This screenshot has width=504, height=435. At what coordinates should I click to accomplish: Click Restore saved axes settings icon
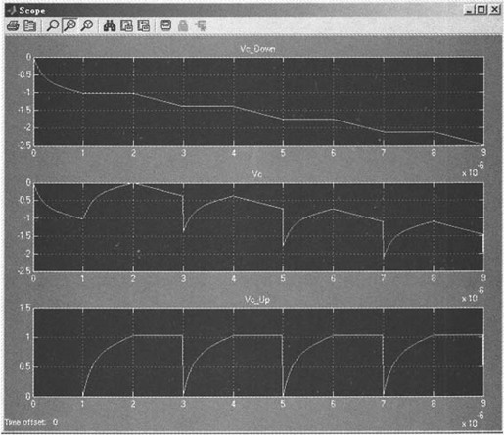pos(144,25)
